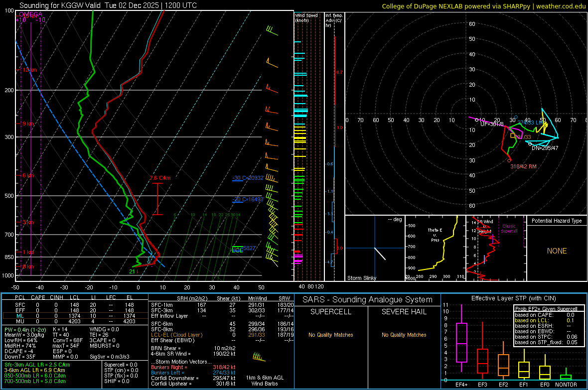Screen dimensions: 588x390
Task: Click the LCL-EL (Cloud Layer) row
Action: 222,335
